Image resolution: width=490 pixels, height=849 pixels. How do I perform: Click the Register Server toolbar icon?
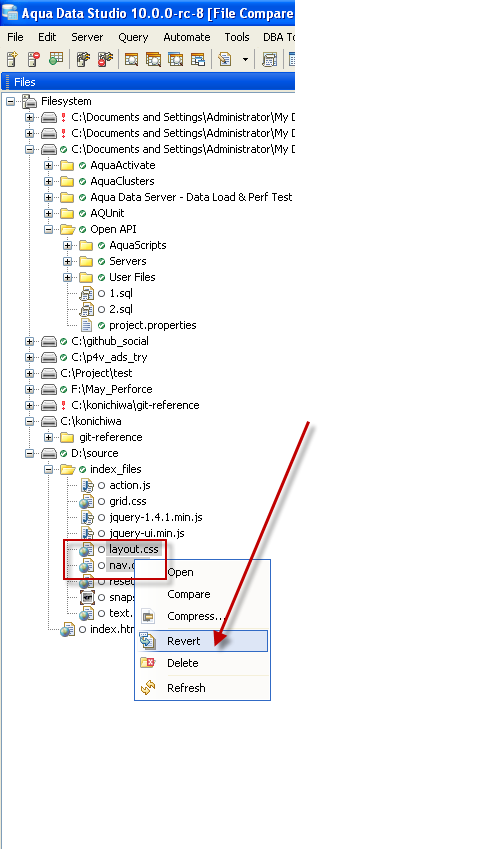pyautogui.click(x=12, y=59)
